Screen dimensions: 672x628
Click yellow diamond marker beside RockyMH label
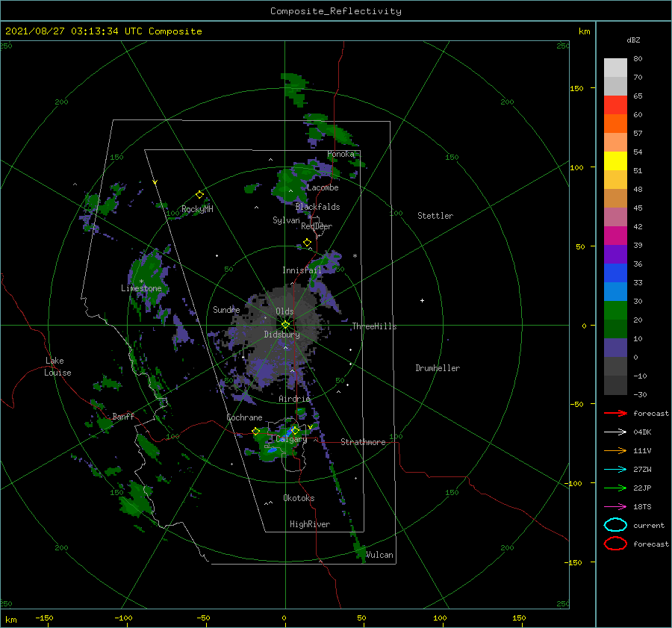pyautogui.click(x=199, y=195)
